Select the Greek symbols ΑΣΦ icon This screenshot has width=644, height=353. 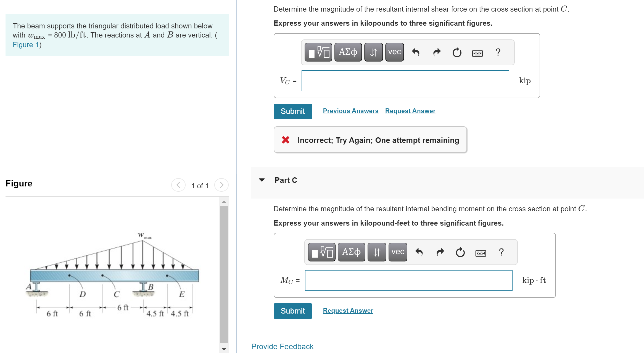click(x=347, y=52)
